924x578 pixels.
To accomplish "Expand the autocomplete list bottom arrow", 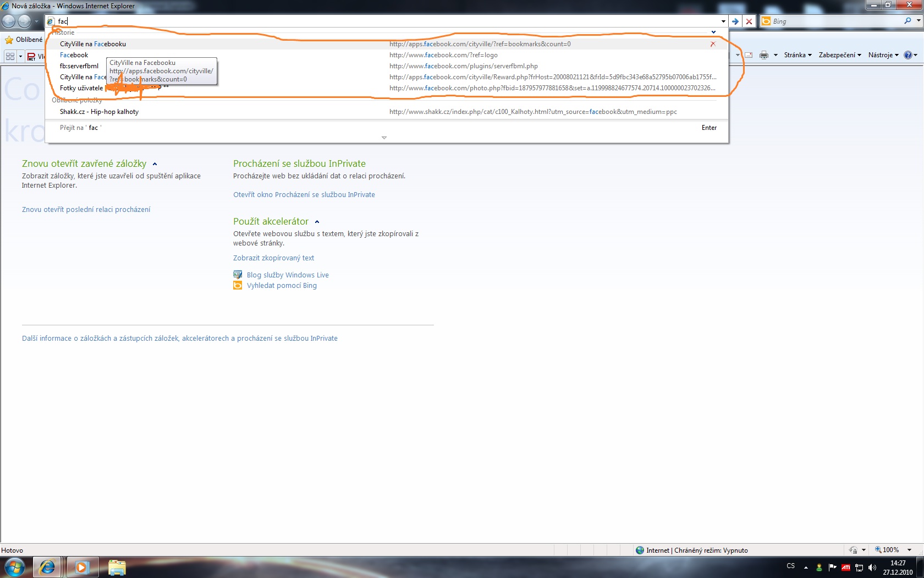I will coord(384,138).
